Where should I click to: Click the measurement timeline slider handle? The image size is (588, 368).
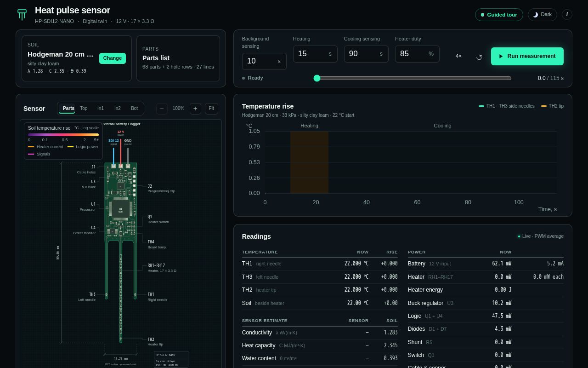coord(317,78)
